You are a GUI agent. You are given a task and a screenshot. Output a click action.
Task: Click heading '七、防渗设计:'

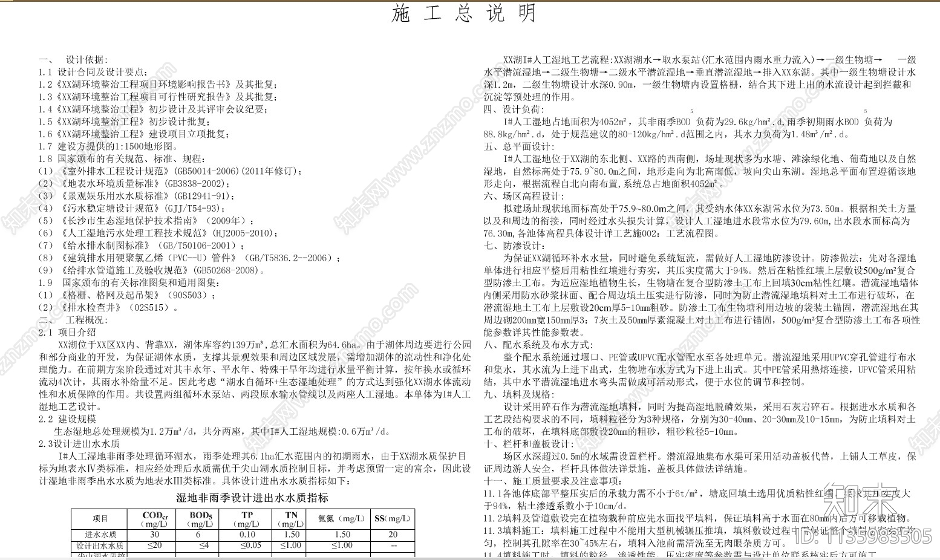(x=513, y=246)
